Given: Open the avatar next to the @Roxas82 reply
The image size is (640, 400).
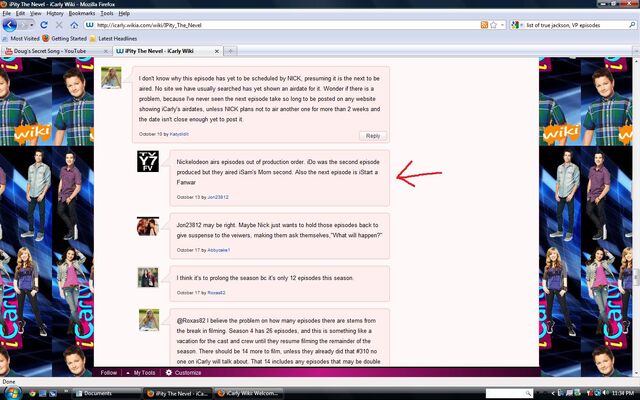Looking at the screenshot, I should click(x=149, y=320).
